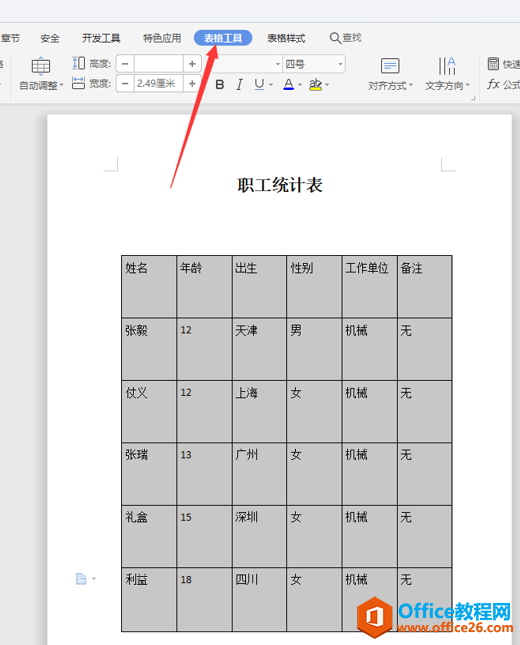
Task: Open the 特色应用 tab
Action: click(x=162, y=38)
